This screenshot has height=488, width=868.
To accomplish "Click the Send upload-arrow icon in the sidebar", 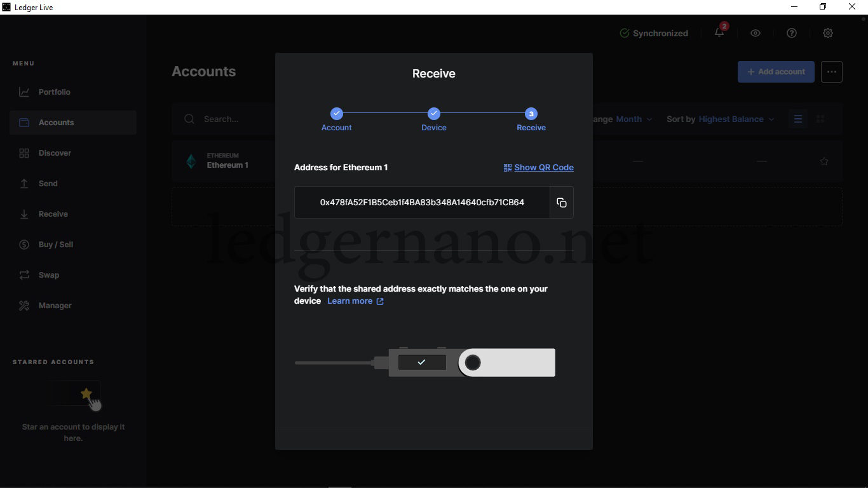I will point(24,184).
